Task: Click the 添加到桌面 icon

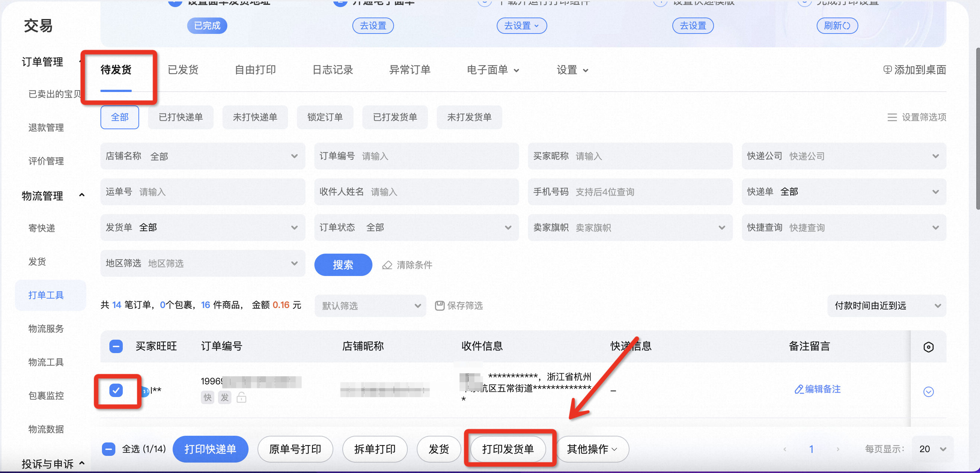Action: click(x=887, y=70)
